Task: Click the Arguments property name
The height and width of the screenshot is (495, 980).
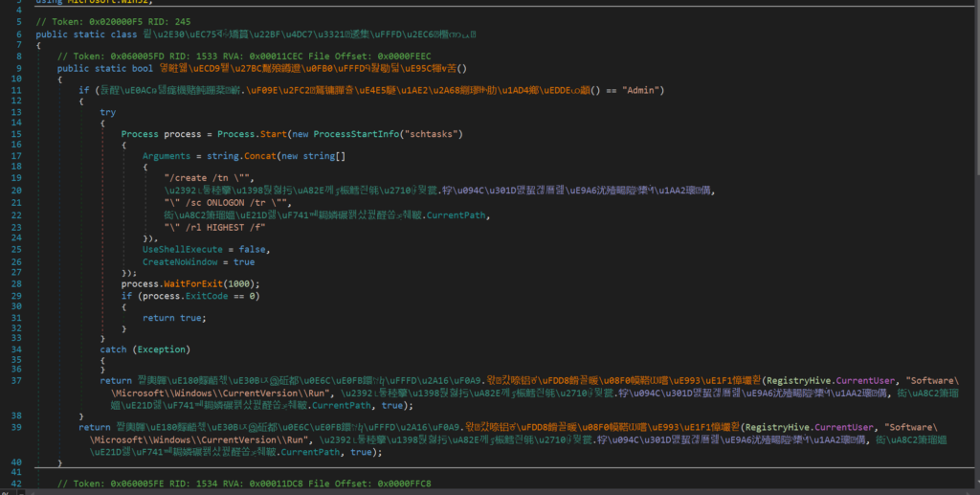Action: point(167,156)
